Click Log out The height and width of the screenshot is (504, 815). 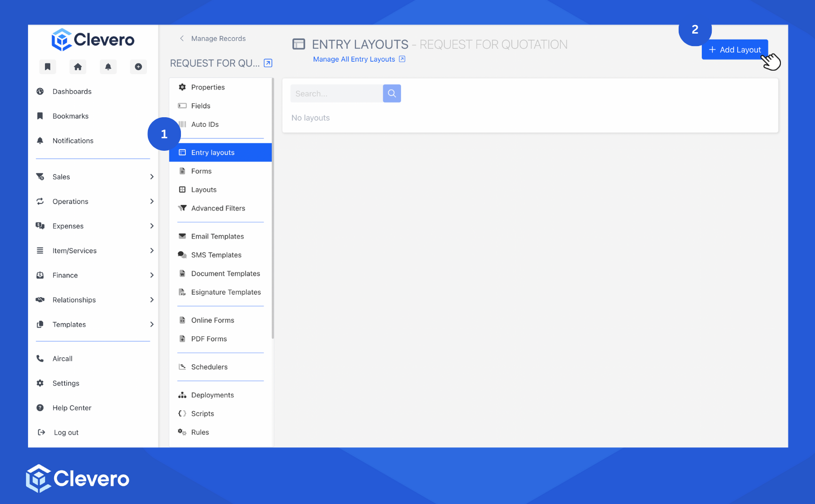click(x=59, y=432)
